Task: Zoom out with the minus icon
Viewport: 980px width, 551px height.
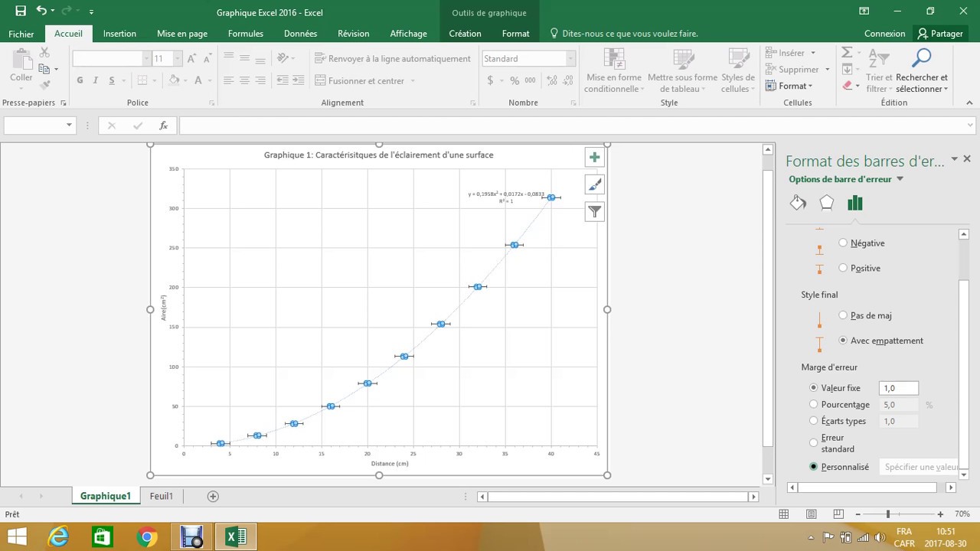Action: pyautogui.click(x=858, y=514)
